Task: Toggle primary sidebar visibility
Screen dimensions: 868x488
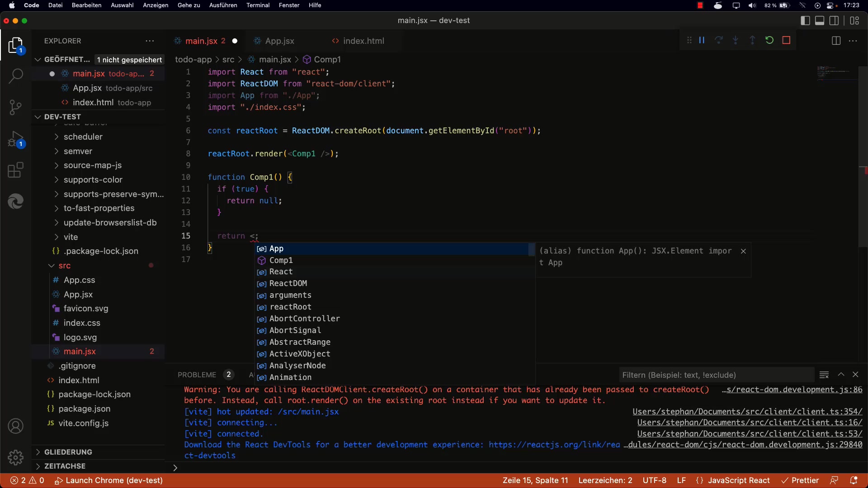Action: [805, 21]
